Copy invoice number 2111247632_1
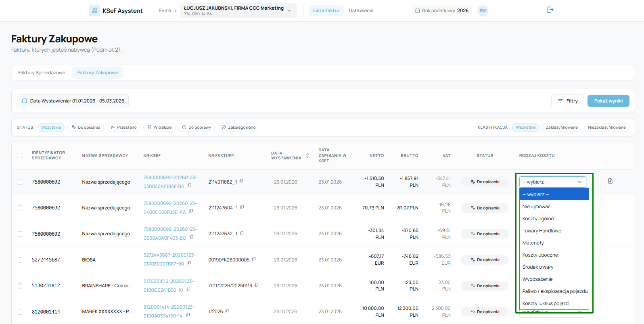Image resolution: width=644 pixels, height=324 pixels. pos(242,233)
